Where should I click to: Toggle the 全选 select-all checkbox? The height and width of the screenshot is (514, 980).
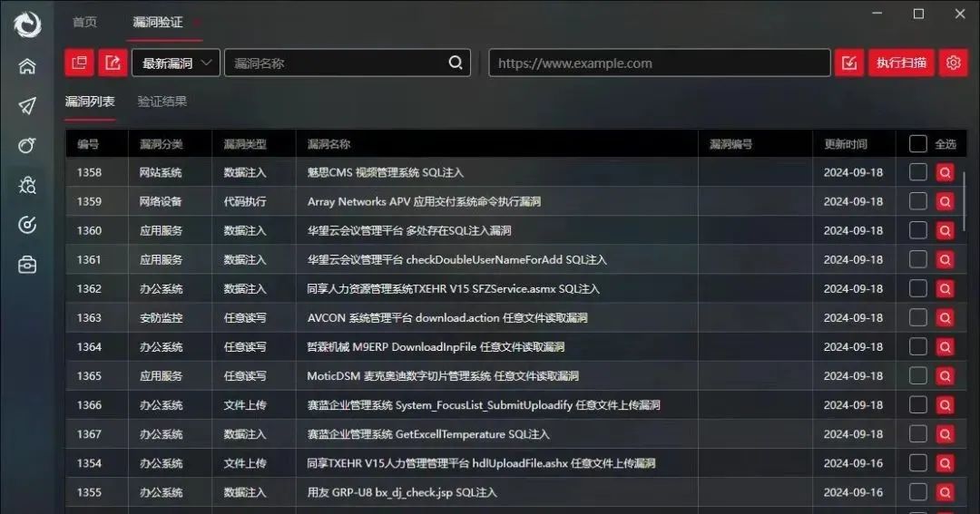(x=918, y=143)
